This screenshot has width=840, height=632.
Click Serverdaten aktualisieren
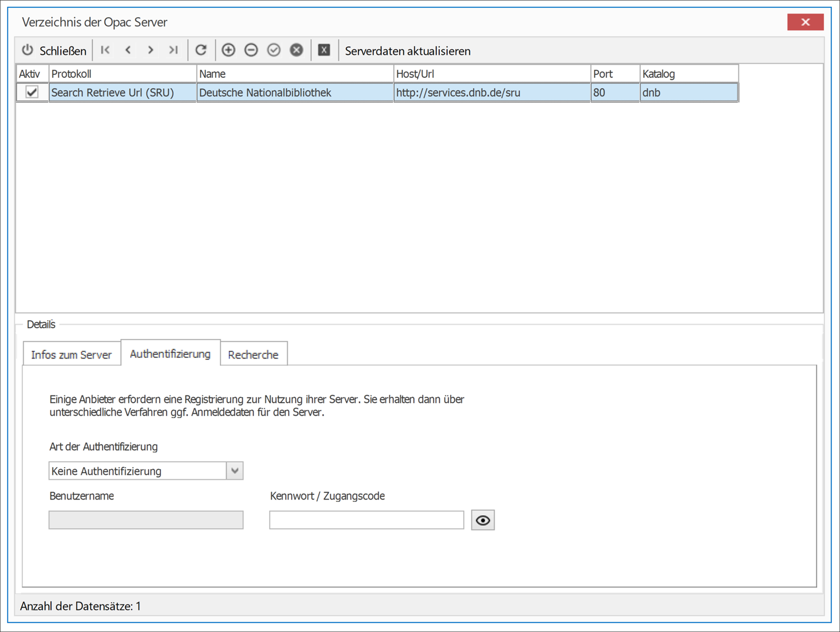point(408,51)
